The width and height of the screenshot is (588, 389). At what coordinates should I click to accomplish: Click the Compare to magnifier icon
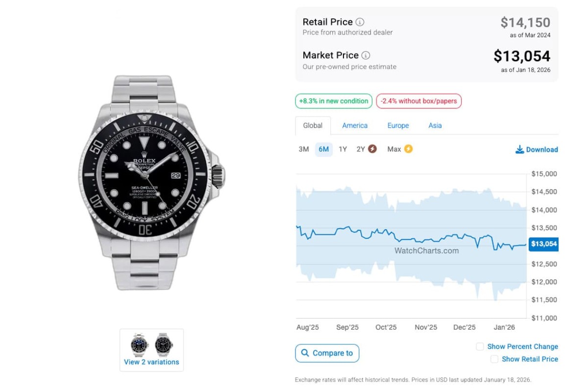point(305,353)
